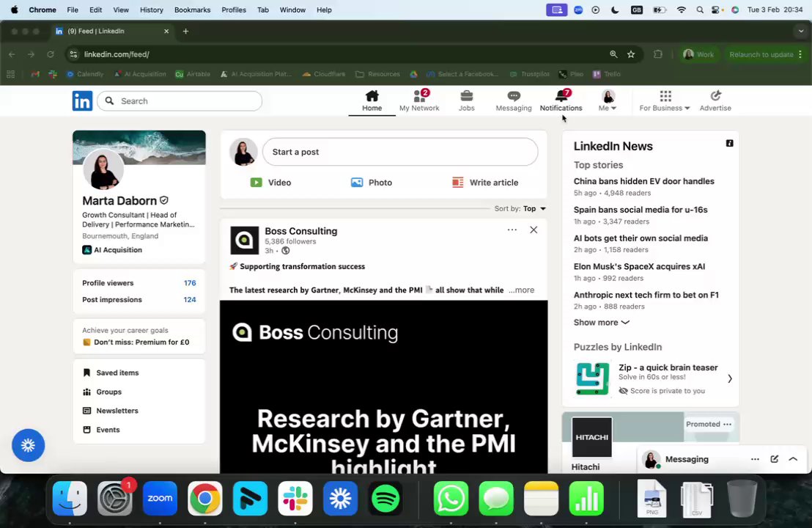Expand Show more news stories

pos(601,322)
